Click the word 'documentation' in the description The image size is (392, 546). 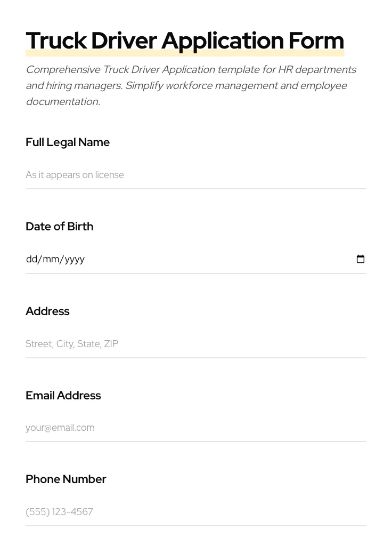(62, 102)
